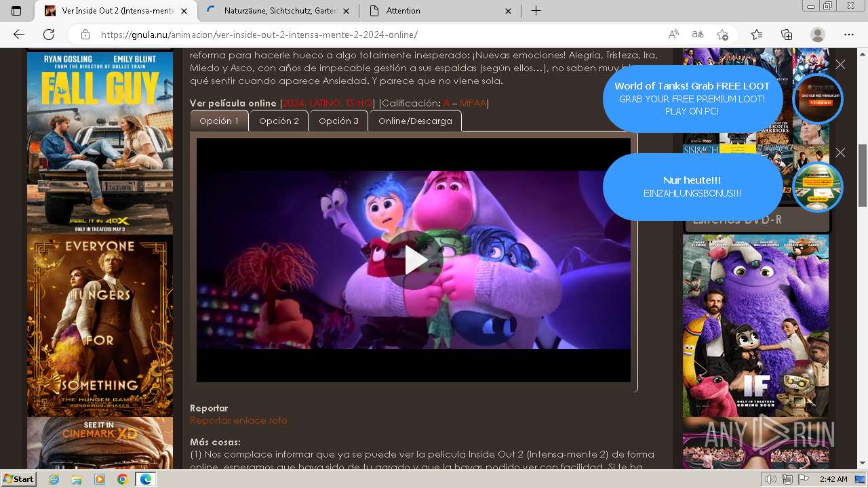Restore down the browser window
Image resolution: width=868 pixels, height=488 pixels.
[x=827, y=6]
